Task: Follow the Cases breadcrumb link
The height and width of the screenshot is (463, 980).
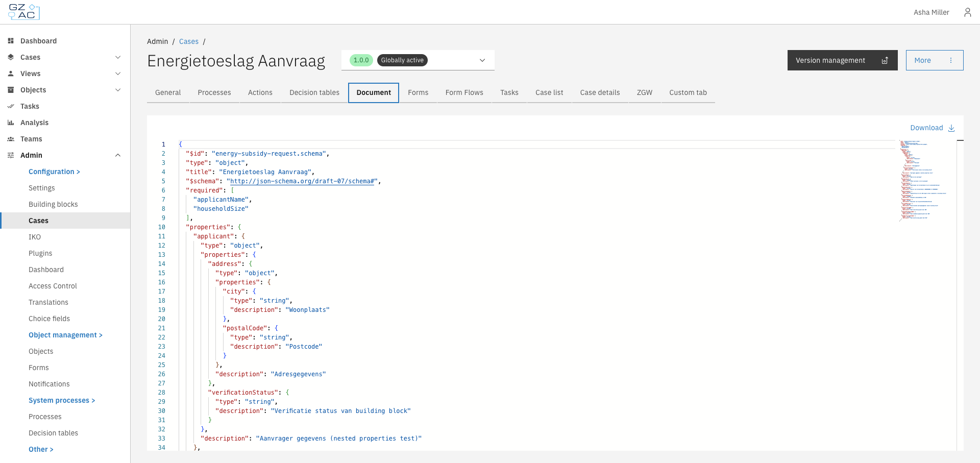Action: point(189,41)
